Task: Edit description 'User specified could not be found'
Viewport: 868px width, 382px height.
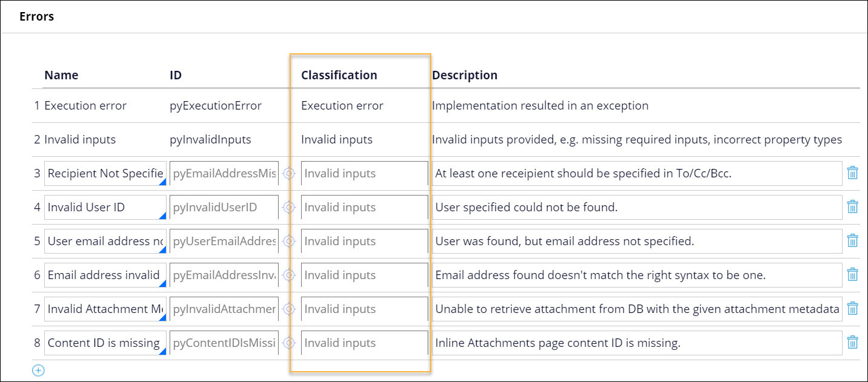Action: [637, 207]
